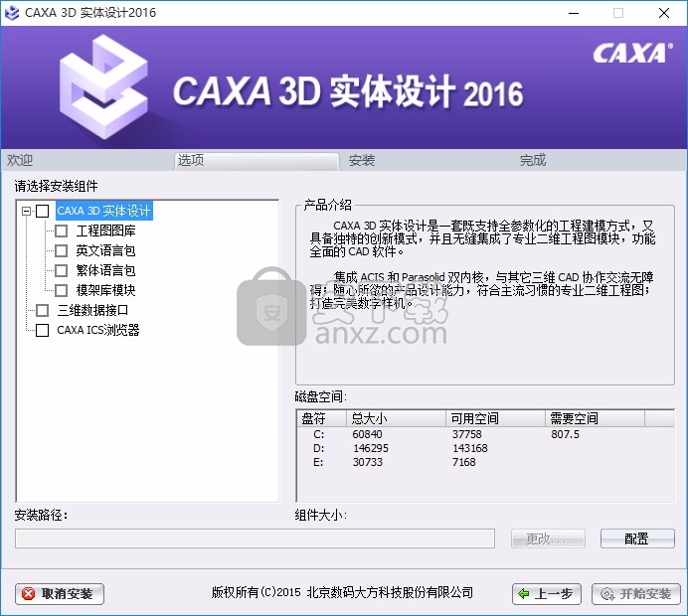688x616 pixels.
Task: Select the C: drive row
Action: point(485,434)
